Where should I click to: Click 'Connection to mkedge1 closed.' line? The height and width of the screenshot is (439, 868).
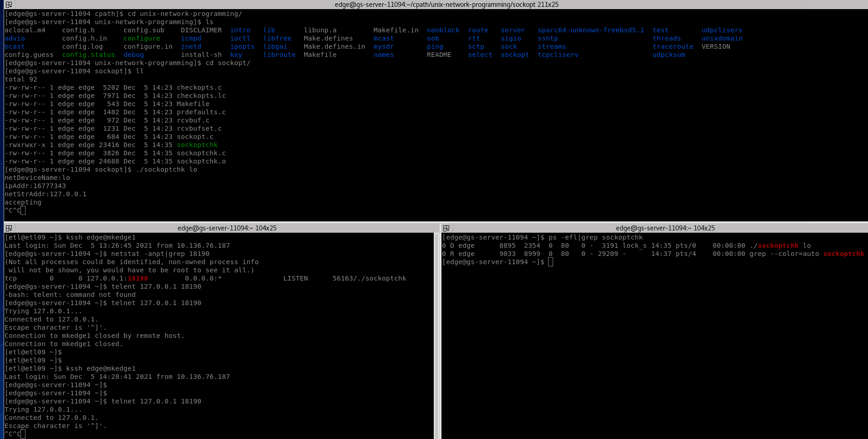[x=64, y=344]
